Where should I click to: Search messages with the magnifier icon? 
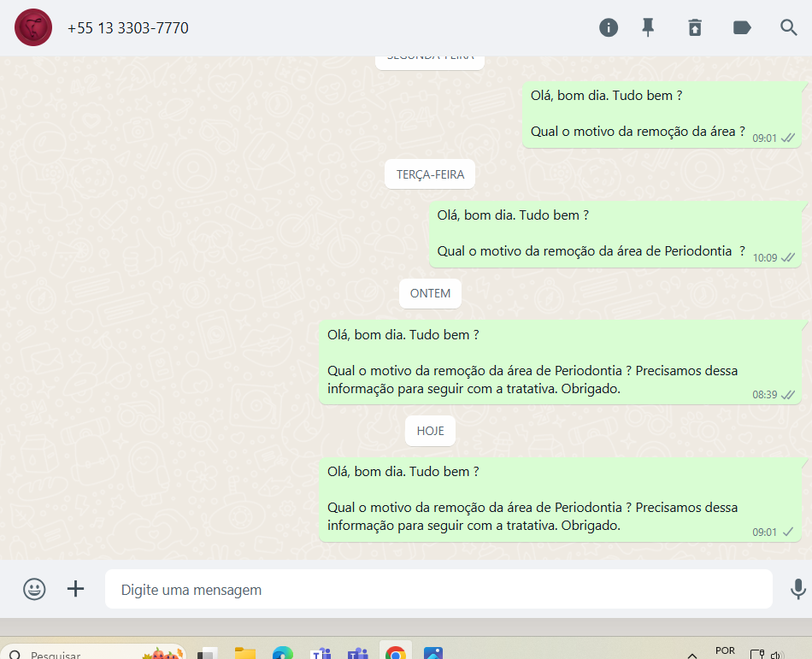(789, 27)
